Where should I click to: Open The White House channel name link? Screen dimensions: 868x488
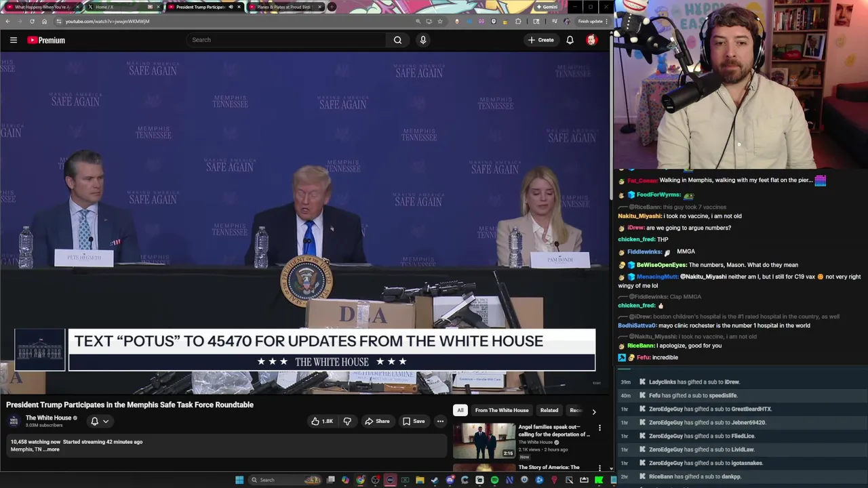(x=48, y=418)
